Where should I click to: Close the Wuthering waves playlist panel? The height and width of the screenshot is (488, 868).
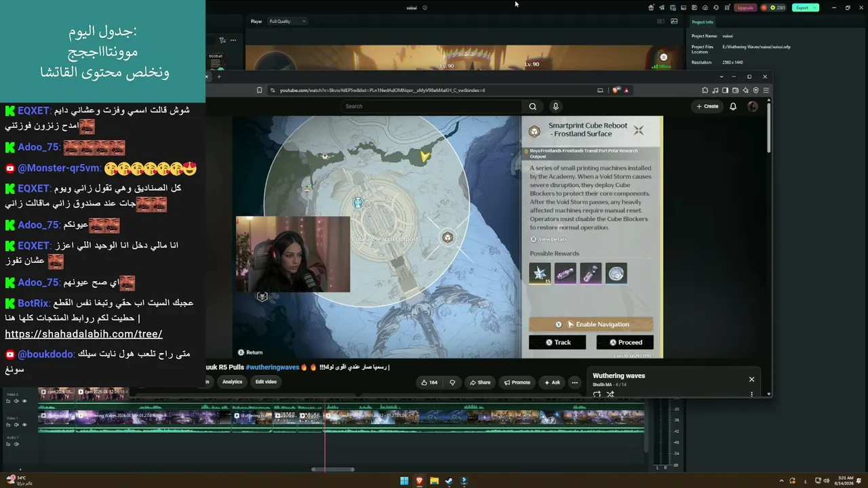[751, 379]
